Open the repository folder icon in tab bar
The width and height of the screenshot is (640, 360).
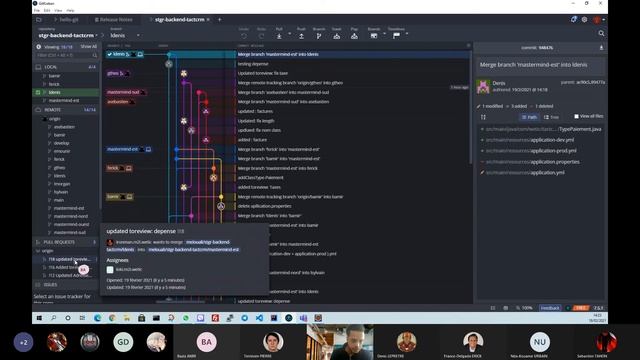[x=39, y=19]
